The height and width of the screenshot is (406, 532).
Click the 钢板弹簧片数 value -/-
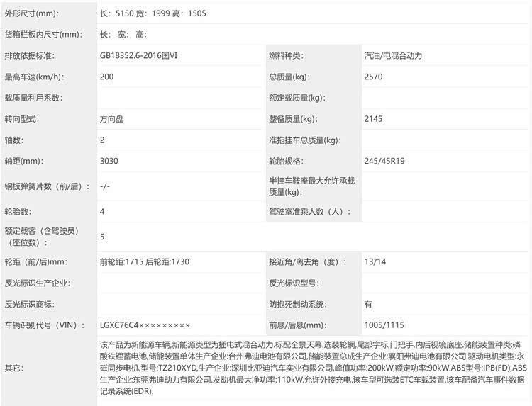click(x=105, y=186)
